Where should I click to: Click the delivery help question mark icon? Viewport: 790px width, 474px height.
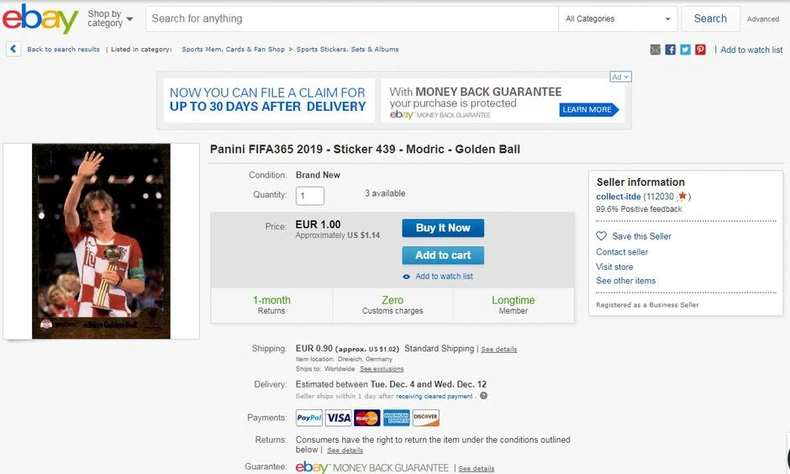pyautogui.click(x=483, y=395)
